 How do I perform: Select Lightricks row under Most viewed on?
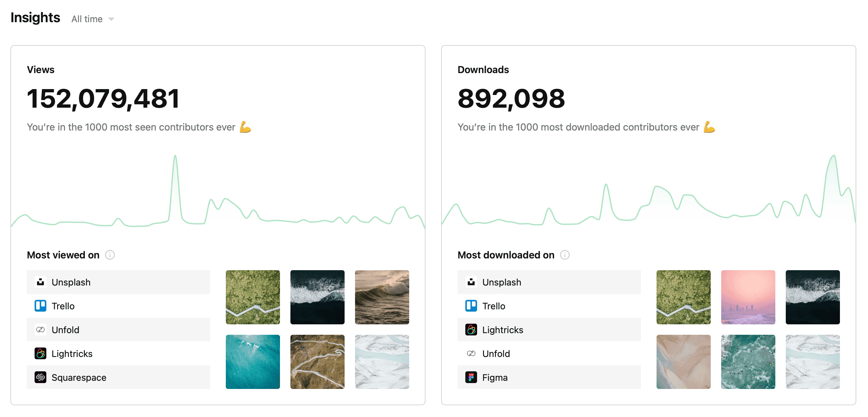click(118, 354)
